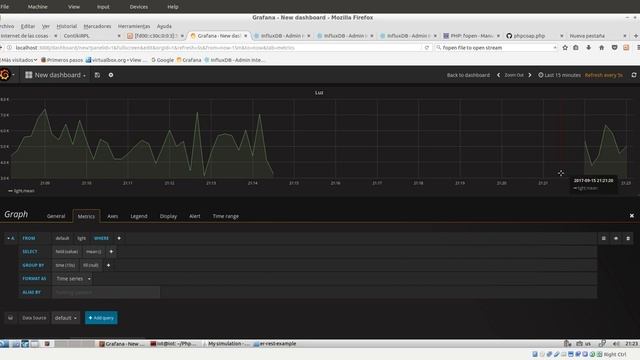Go to Firefox home page icon
Viewport: 640px width, 360px height.
coord(601,48)
